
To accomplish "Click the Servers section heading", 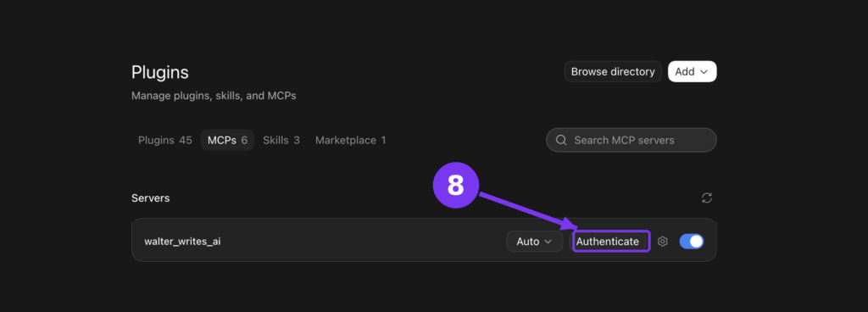I will click(151, 198).
